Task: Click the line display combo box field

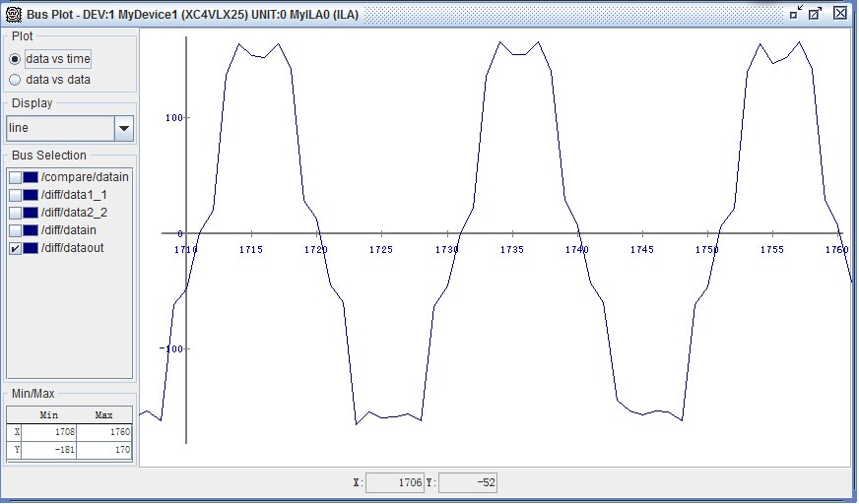Action: coord(60,128)
